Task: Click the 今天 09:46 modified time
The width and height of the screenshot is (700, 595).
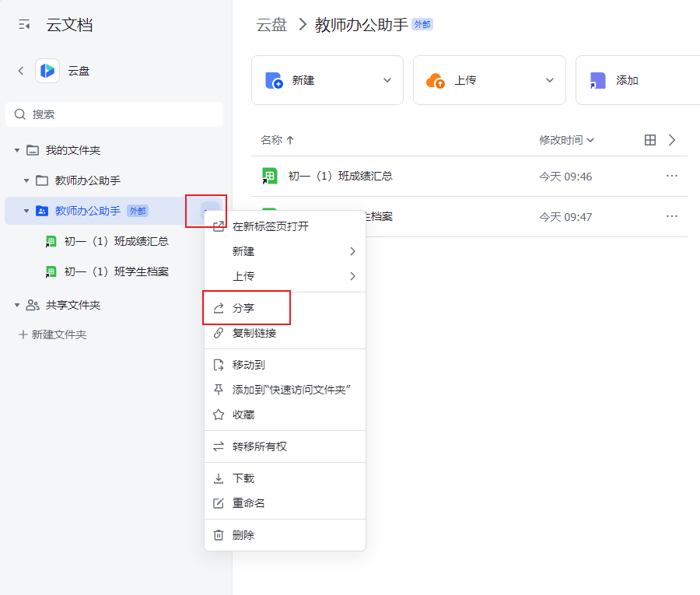Action: pos(565,177)
